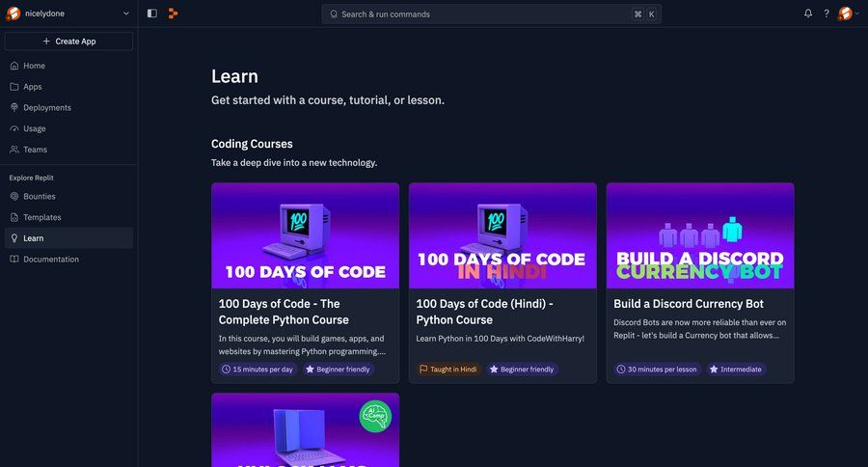Image resolution: width=868 pixels, height=467 pixels.
Task: Toggle the sidebar panel icon
Action: pyautogui.click(x=152, y=14)
